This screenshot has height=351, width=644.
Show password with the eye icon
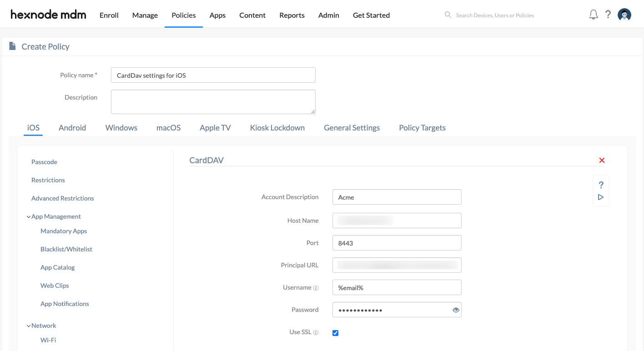(456, 310)
